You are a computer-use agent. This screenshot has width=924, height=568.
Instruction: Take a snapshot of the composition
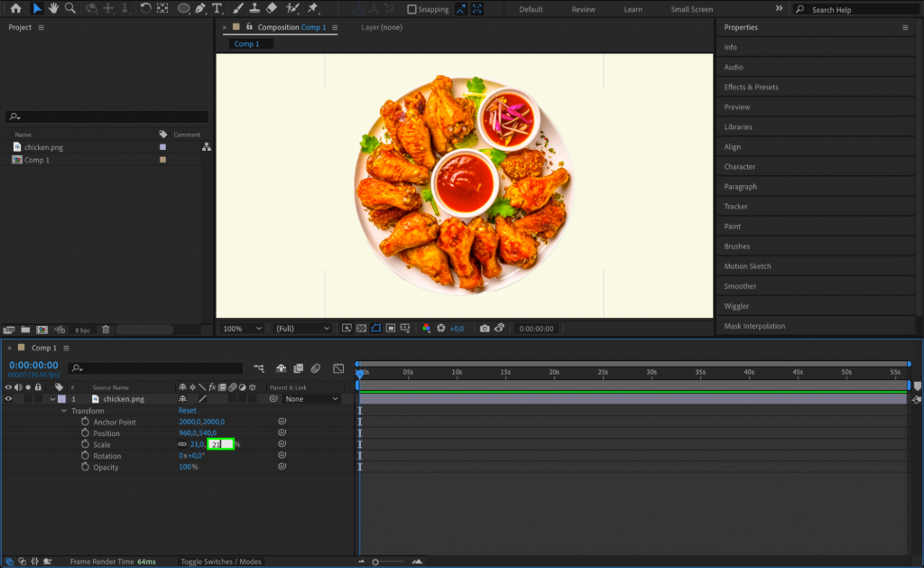[x=485, y=329]
